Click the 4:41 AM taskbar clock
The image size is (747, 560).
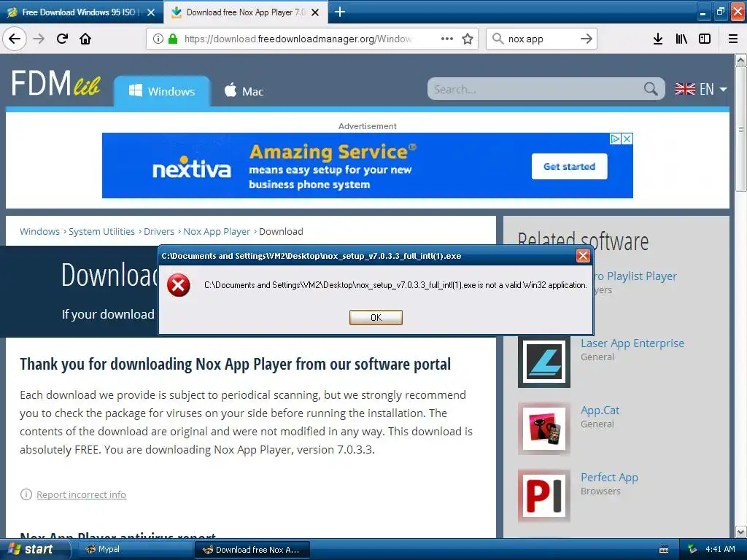(x=720, y=550)
